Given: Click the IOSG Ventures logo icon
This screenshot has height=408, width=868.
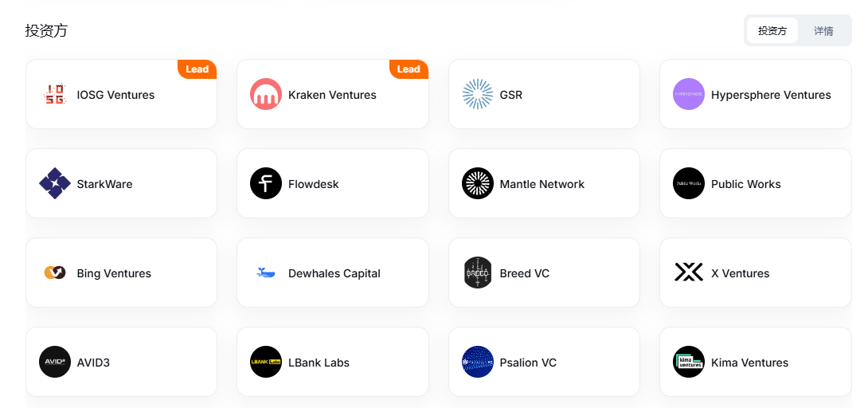Looking at the screenshot, I should [55, 94].
